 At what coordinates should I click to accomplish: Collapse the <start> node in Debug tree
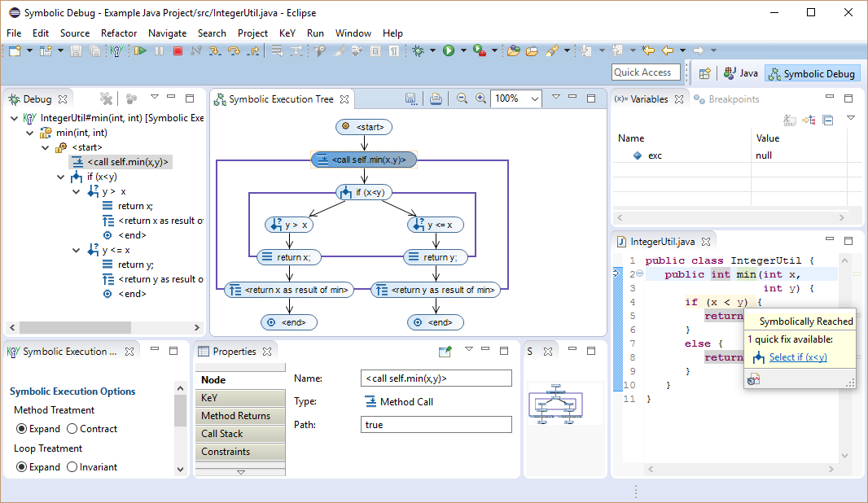(x=46, y=148)
